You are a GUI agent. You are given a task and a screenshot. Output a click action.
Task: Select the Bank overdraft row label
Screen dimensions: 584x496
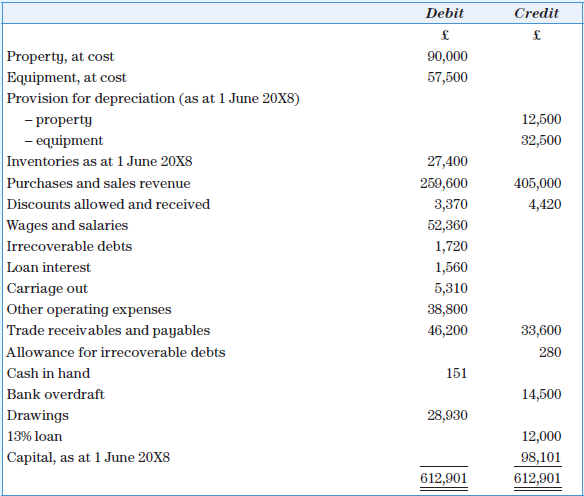click(x=55, y=394)
